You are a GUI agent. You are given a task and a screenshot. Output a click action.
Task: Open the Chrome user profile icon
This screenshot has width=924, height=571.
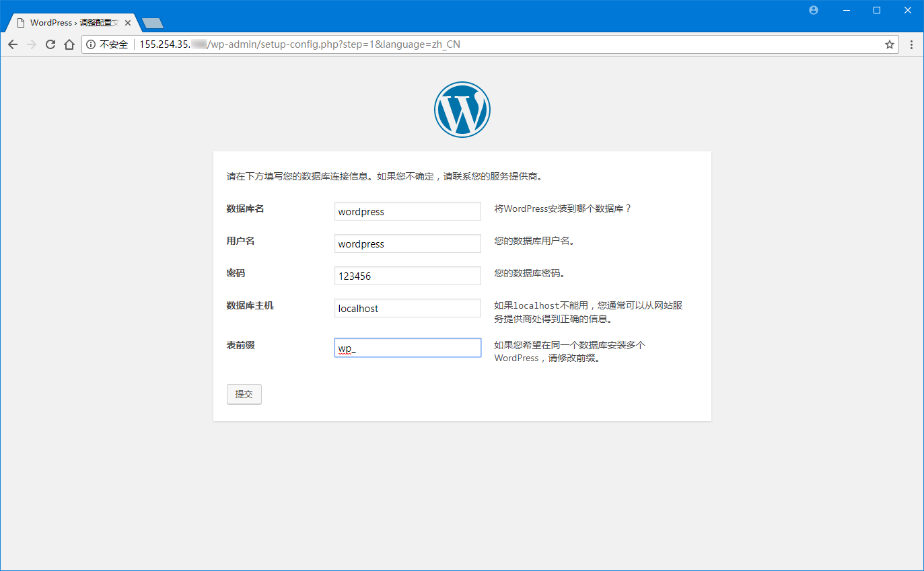click(814, 10)
